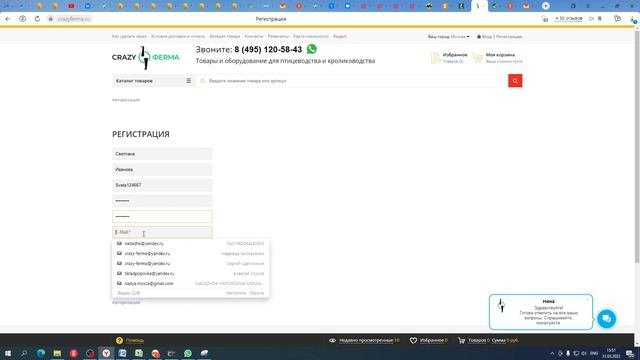
Task: Click the Вход login link
Action: (487, 37)
